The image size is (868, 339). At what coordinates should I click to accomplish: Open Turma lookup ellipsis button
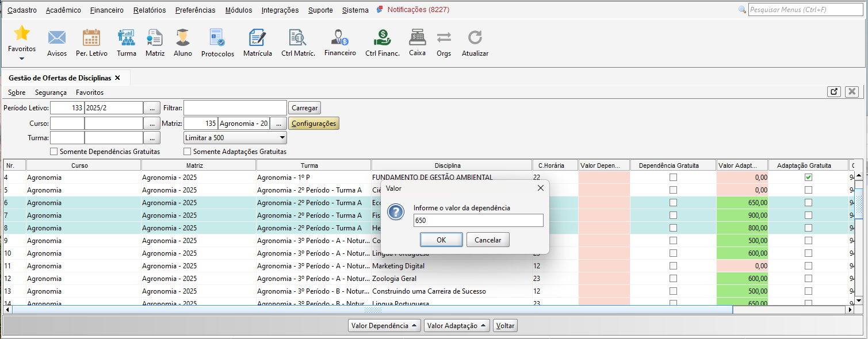tap(151, 138)
